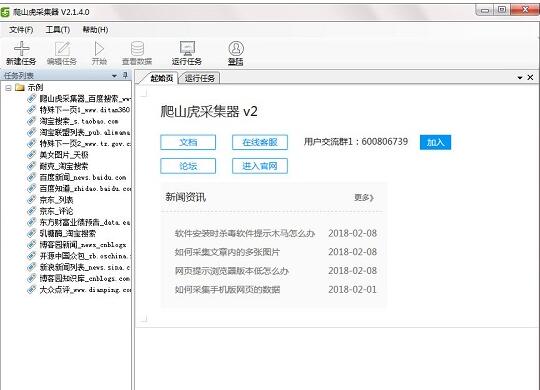Click the 文档 button
This screenshot has height=390, width=540.
coord(188,142)
